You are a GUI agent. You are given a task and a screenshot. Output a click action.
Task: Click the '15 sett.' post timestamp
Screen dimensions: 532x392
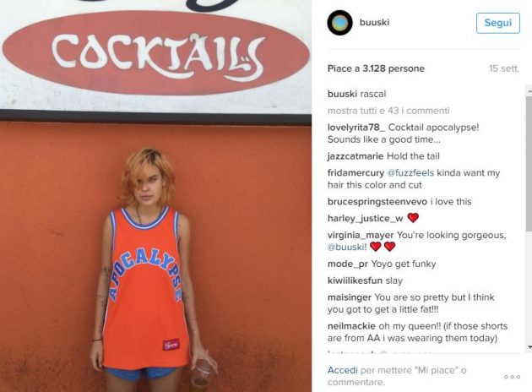point(504,68)
